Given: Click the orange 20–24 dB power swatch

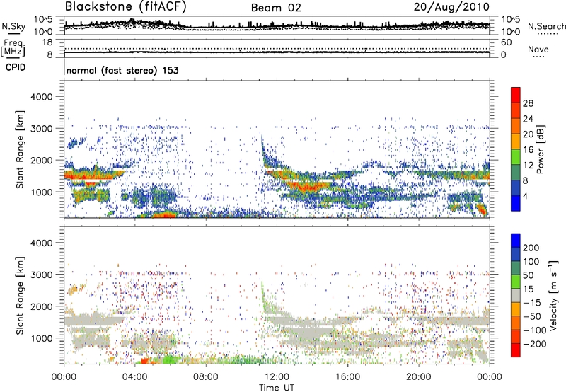Looking at the screenshot, I should (516, 126).
